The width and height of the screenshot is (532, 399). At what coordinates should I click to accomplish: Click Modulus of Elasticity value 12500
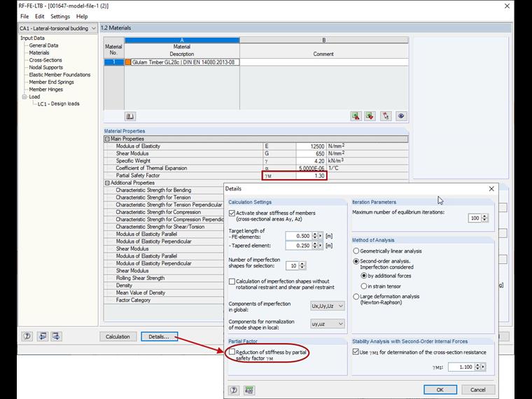point(311,146)
